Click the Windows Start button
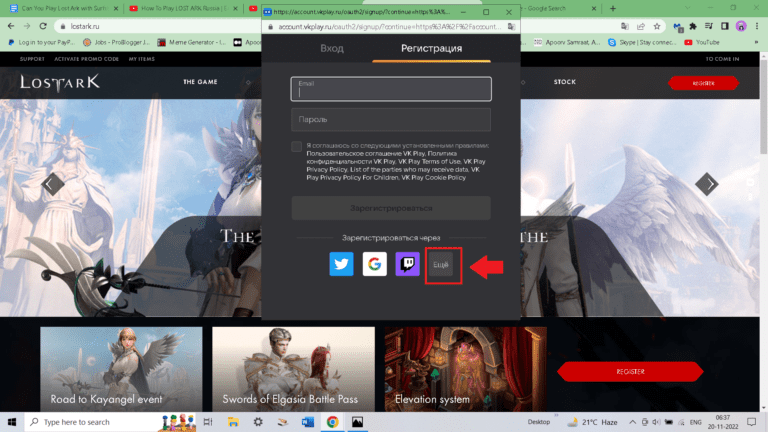The height and width of the screenshot is (432, 768). click(x=11, y=422)
